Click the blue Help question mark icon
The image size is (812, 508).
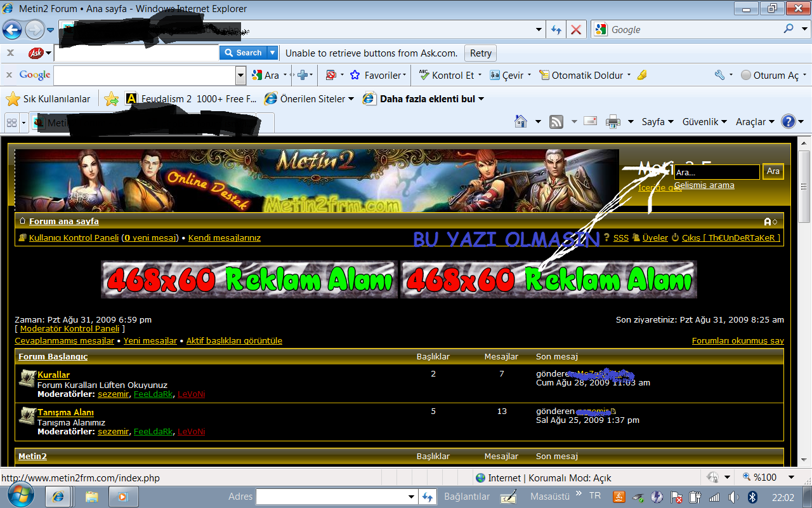click(x=788, y=121)
